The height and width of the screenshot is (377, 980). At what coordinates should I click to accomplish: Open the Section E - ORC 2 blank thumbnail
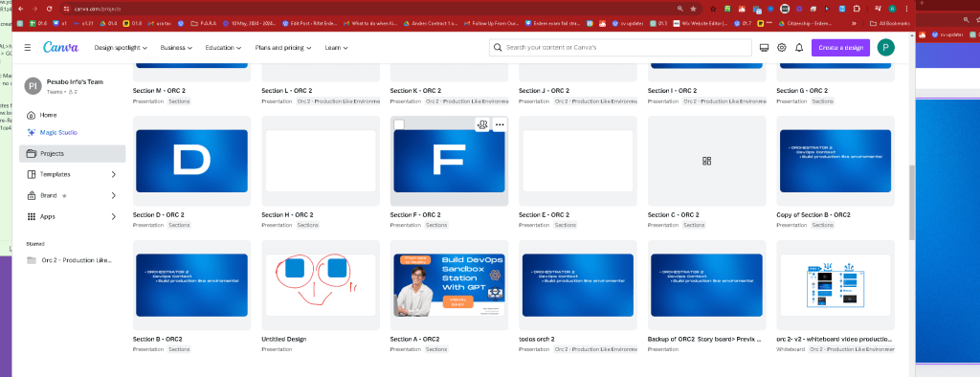pyautogui.click(x=577, y=161)
